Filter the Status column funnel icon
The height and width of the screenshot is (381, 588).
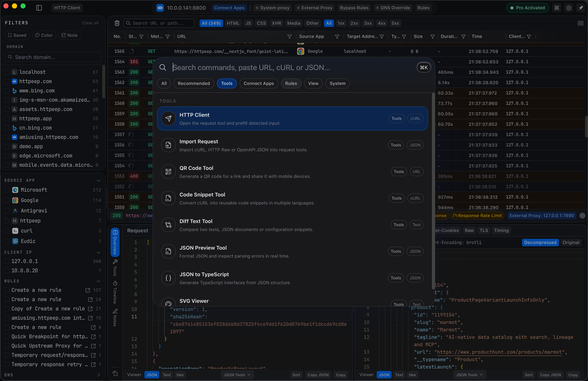click(141, 37)
